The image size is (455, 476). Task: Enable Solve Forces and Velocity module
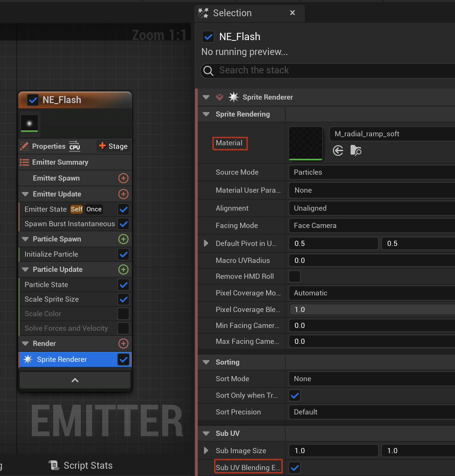pyautogui.click(x=123, y=328)
